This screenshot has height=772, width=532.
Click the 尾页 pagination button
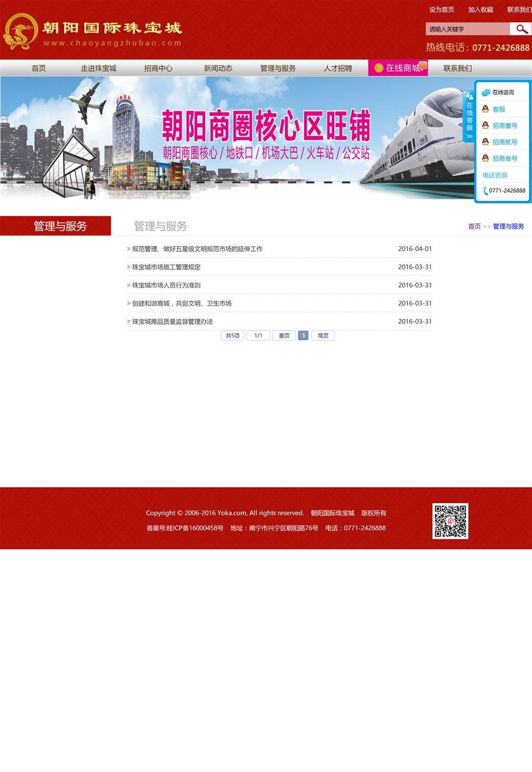click(323, 335)
